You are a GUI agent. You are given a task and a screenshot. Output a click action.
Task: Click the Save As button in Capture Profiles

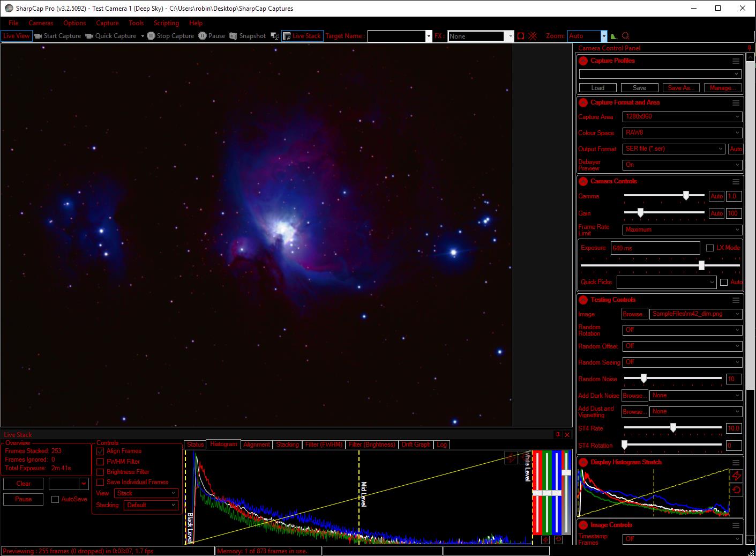point(681,88)
